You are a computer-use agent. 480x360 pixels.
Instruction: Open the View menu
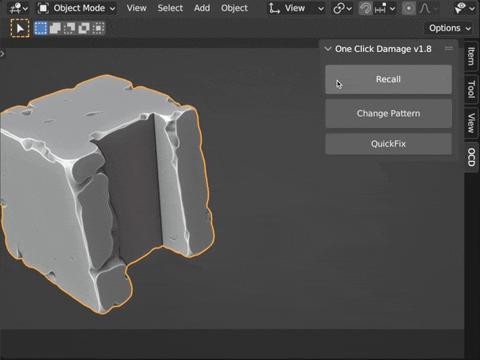pos(136,8)
